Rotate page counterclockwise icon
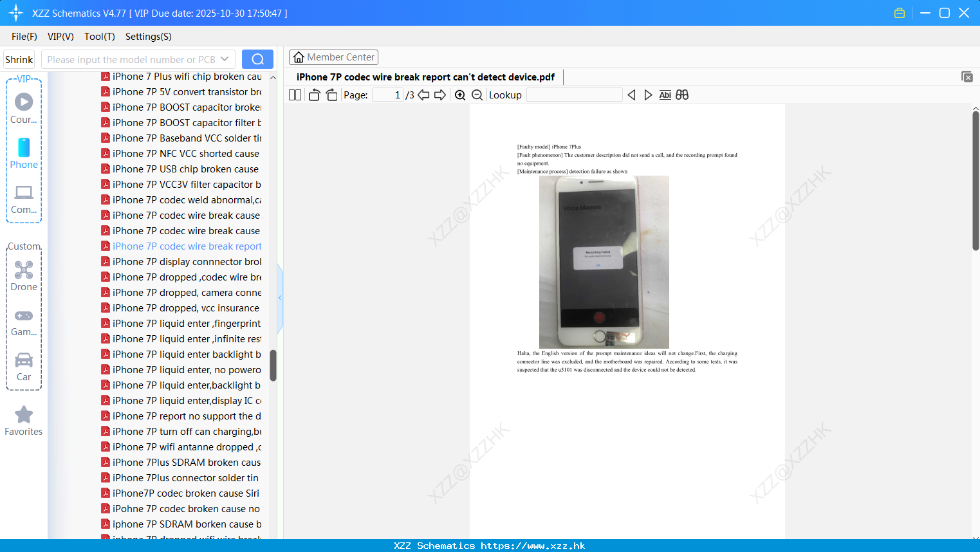This screenshot has height=552, width=980. click(314, 95)
